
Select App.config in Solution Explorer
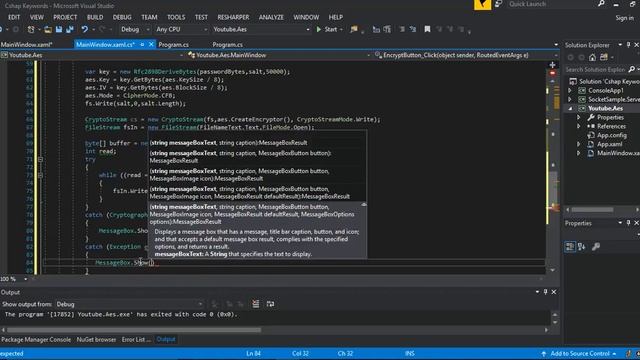[611, 136]
